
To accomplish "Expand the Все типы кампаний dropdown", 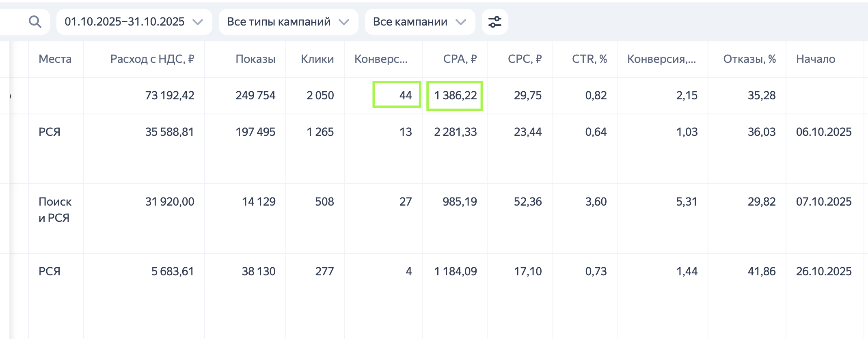I will 288,22.
